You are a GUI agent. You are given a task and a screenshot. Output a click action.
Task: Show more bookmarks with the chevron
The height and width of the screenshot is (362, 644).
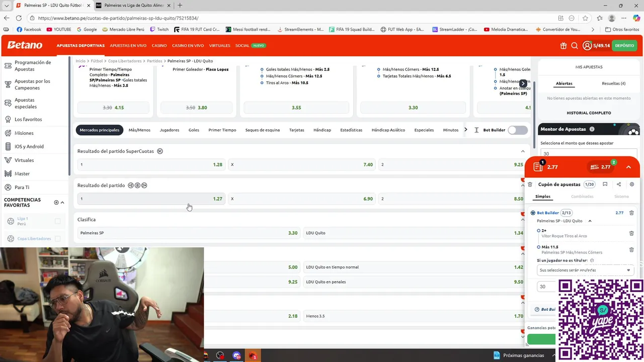(593, 30)
